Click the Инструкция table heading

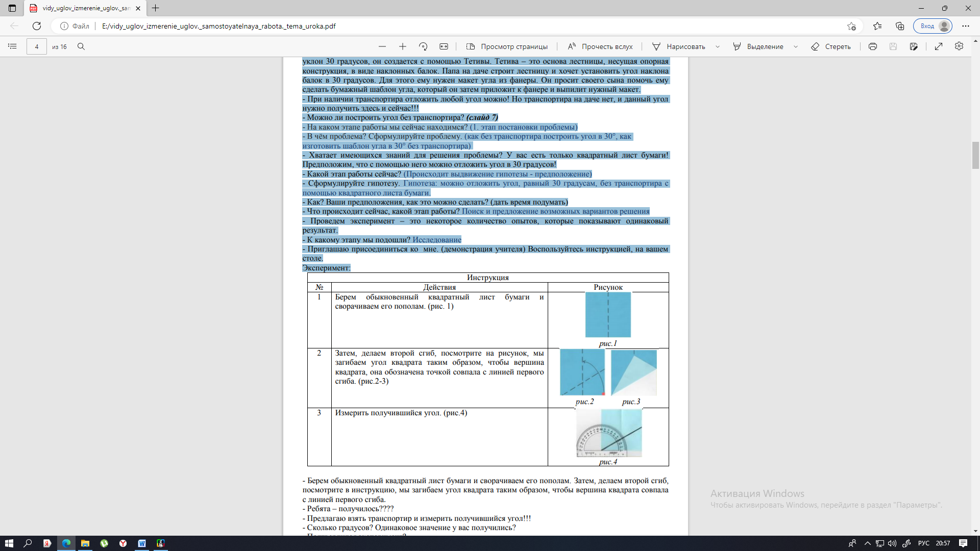(487, 278)
